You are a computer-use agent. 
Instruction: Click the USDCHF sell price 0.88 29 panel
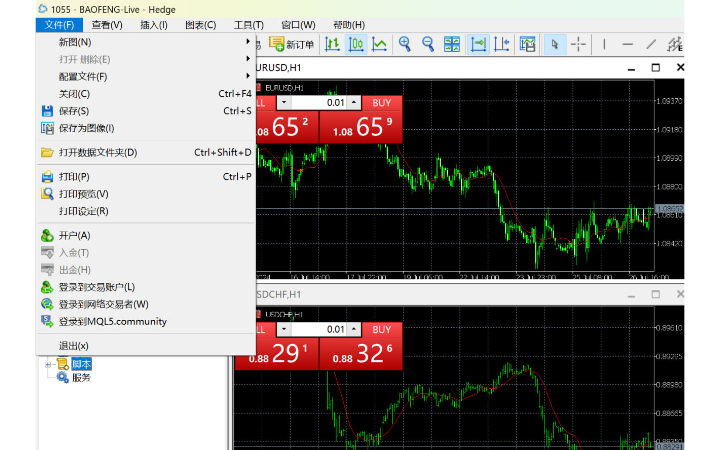tap(277, 354)
